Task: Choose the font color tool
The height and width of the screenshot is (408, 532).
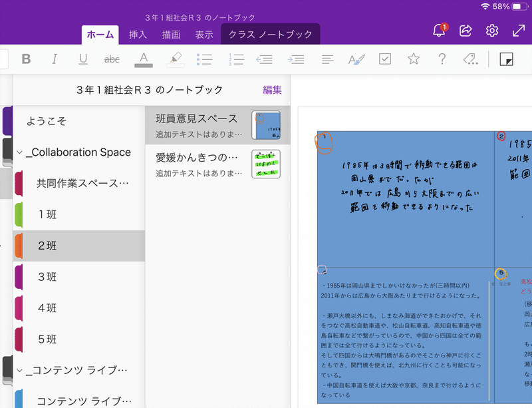Action: [144, 60]
